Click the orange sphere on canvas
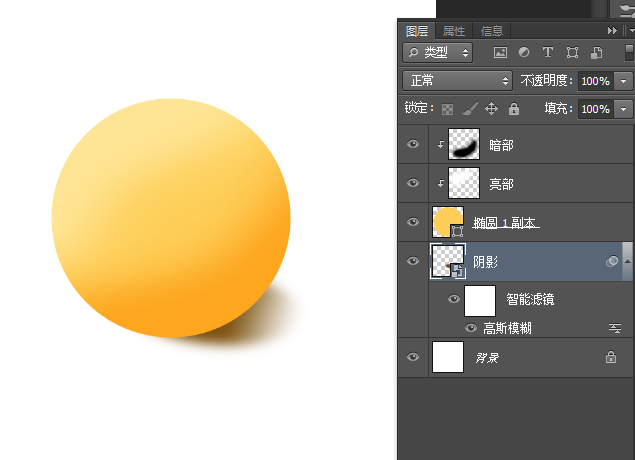Screen dimensions: 635x460 tap(171, 218)
